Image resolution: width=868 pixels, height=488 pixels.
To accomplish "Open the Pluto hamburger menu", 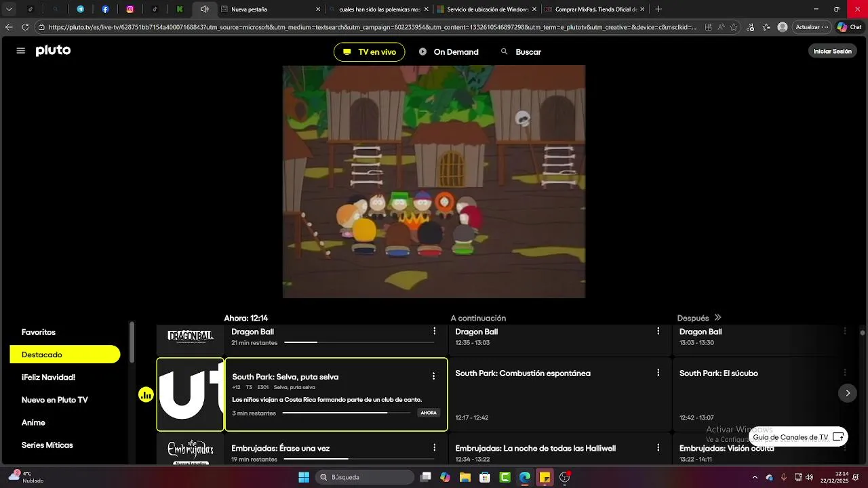I will [x=21, y=51].
